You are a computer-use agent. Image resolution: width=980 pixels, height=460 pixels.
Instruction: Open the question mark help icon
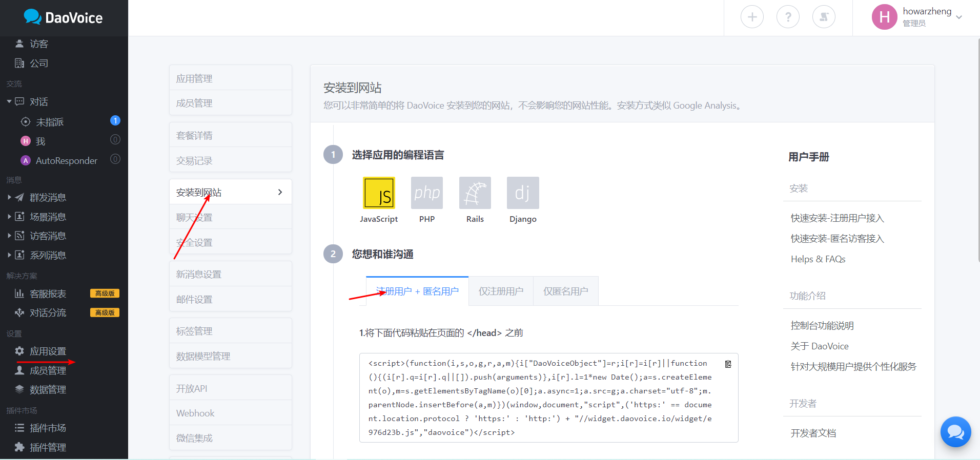tap(788, 17)
